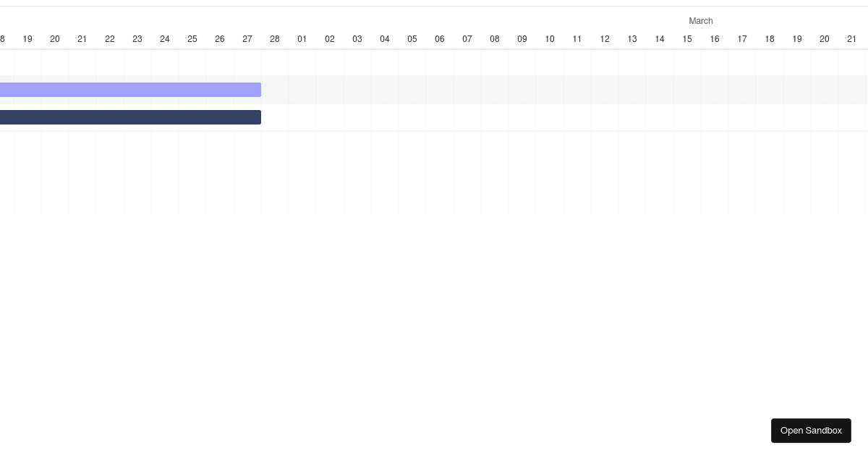Click day 24 in the date header
The image size is (868, 456).
point(165,39)
